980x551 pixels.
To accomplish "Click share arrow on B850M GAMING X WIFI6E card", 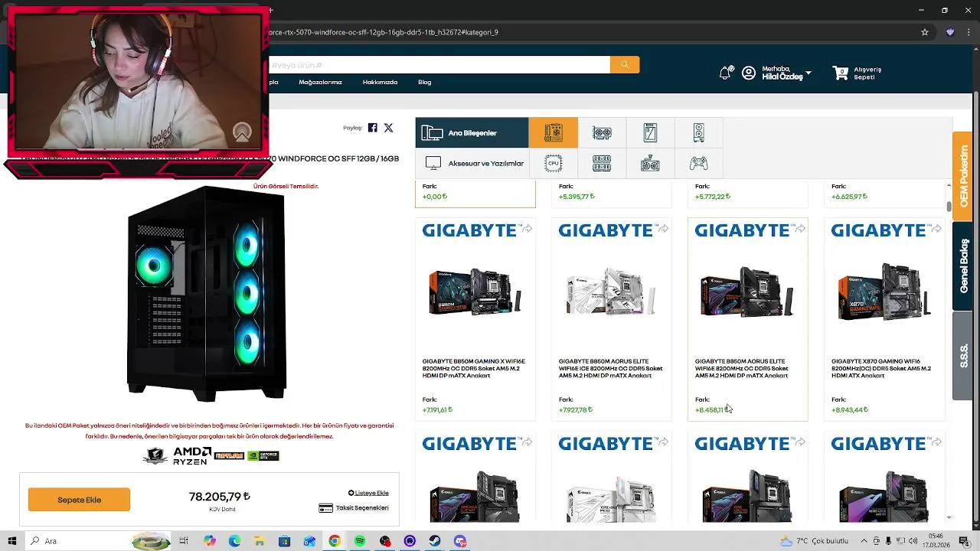I will [527, 229].
